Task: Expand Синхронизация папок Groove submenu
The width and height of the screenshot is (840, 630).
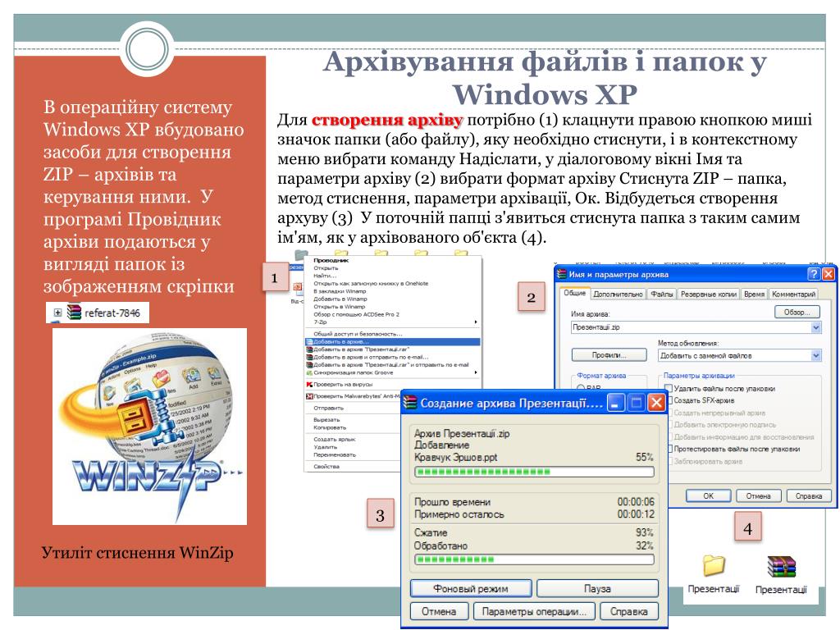Action: [476, 373]
